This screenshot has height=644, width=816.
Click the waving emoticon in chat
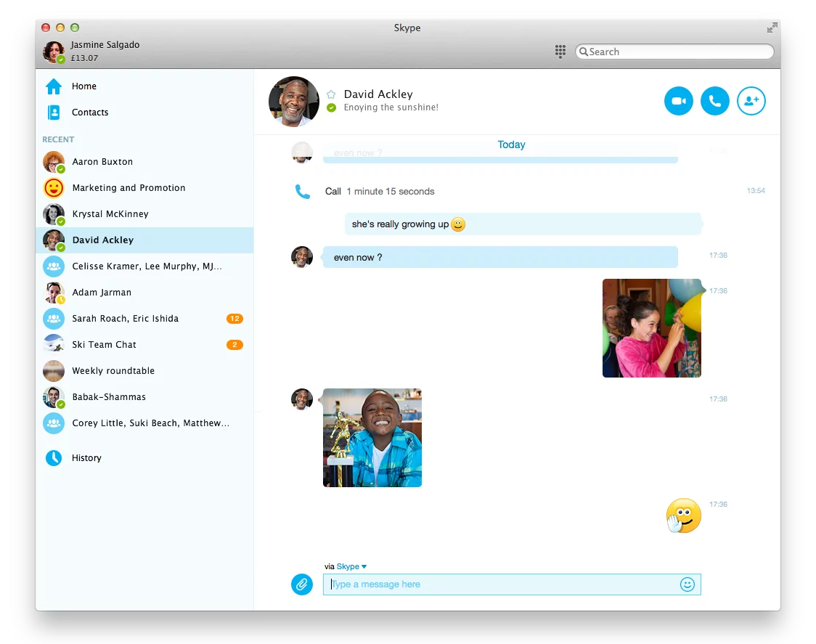pos(683,515)
